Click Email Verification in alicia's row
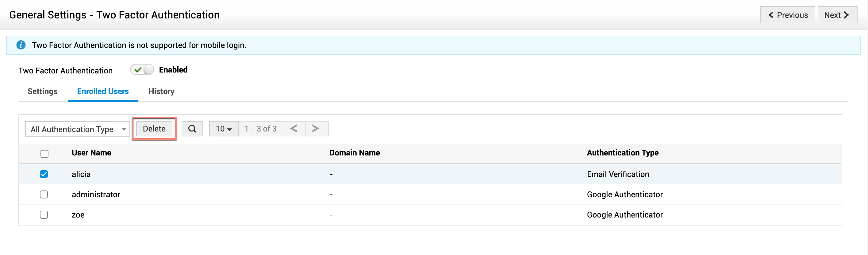This screenshot has width=868, height=255. pyautogui.click(x=618, y=174)
